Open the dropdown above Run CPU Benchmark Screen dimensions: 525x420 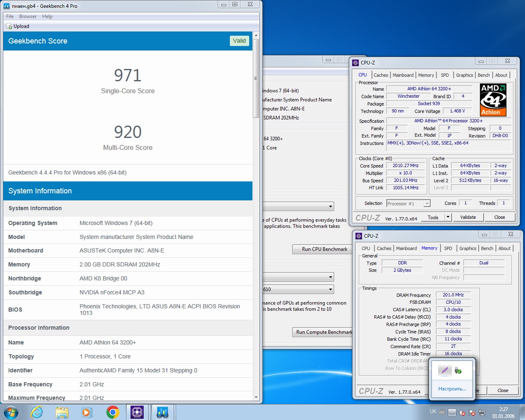pos(298,207)
